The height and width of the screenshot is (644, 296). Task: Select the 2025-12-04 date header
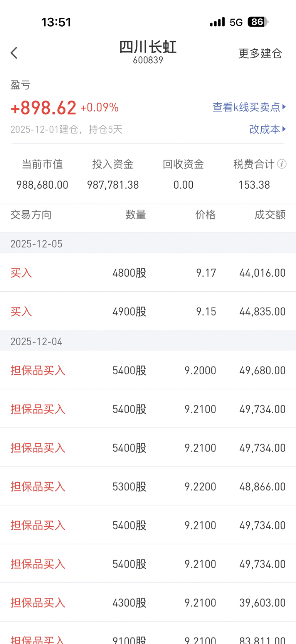[x=36, y=341]
